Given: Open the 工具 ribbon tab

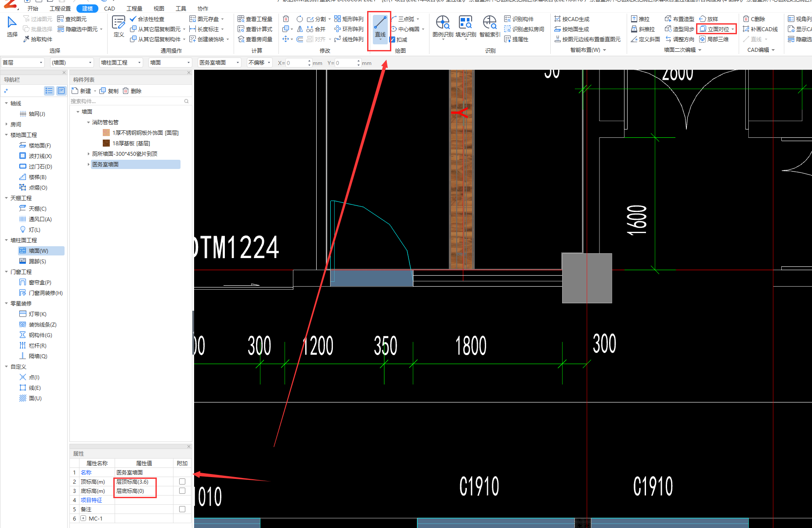Looking at the screenshot, I should click(180, 8).
